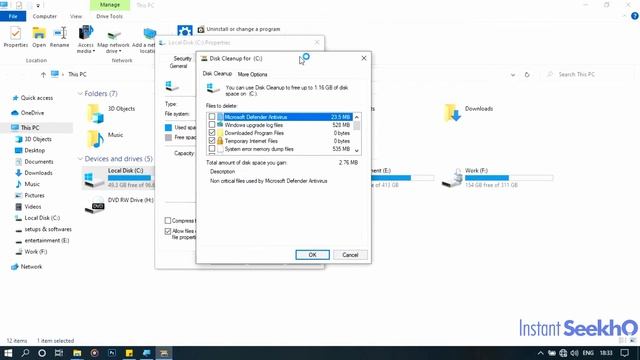
Task: Open Cortana circle on taskbar
Action: tap(42, 353)
